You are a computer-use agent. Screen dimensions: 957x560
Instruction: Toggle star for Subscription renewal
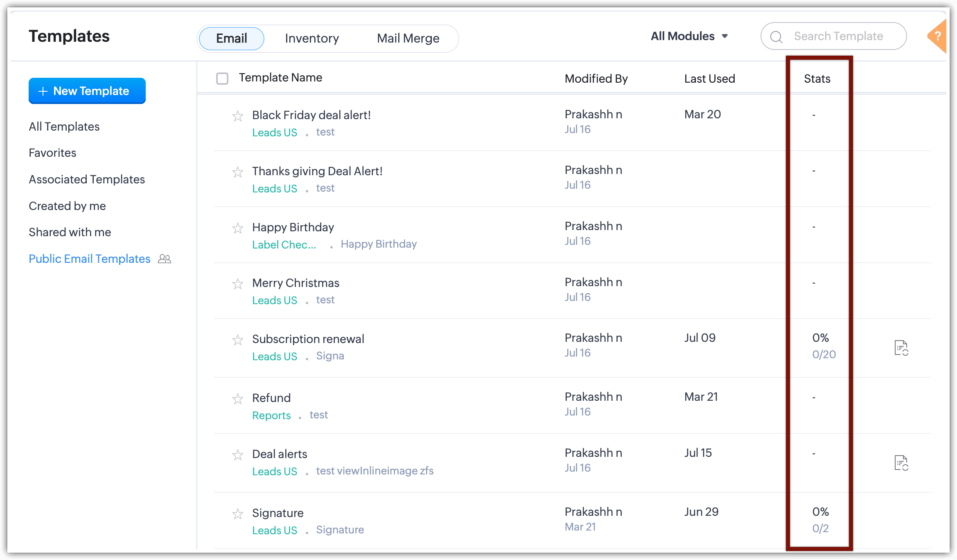point(237,340)
